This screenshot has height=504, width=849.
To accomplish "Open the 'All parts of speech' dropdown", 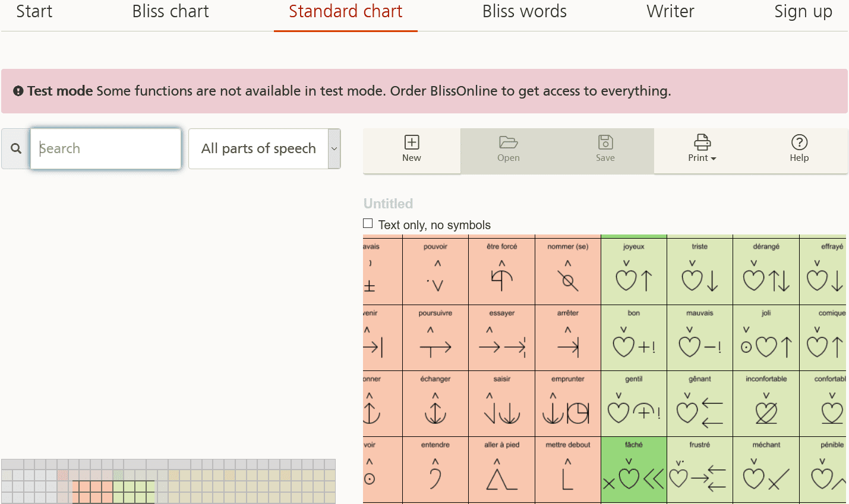I will (x=264, y=148).
